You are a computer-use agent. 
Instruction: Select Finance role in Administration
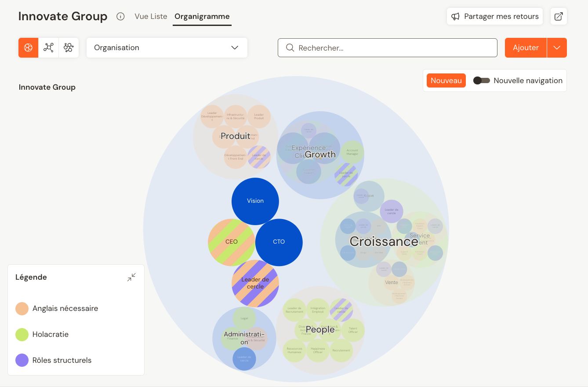(232, 339)
